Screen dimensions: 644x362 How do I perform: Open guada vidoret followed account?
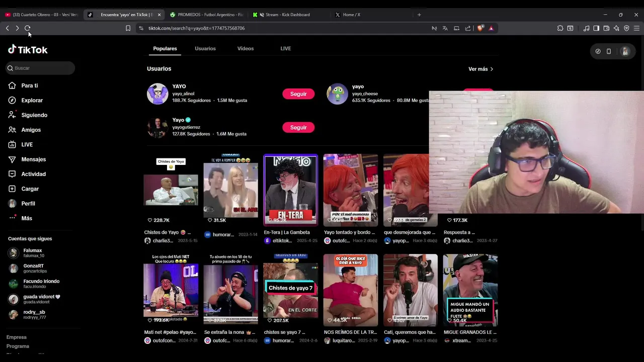pos(35,300)
